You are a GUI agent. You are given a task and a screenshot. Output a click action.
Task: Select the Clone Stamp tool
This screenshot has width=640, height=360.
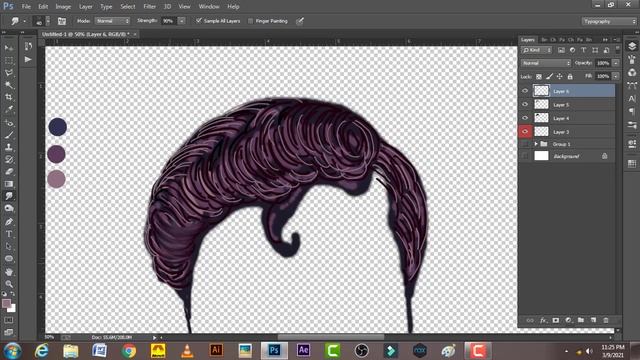pyautogui.click(x=9, y=147)
